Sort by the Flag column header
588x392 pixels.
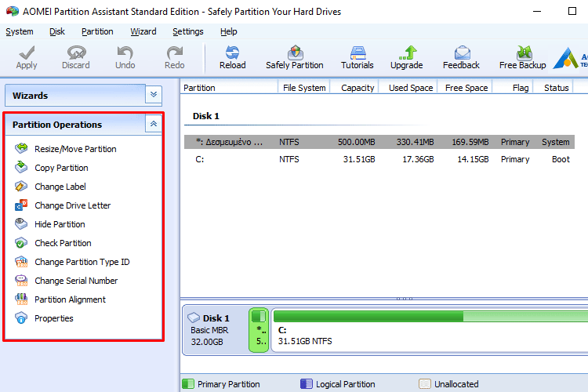click(513, 87)
